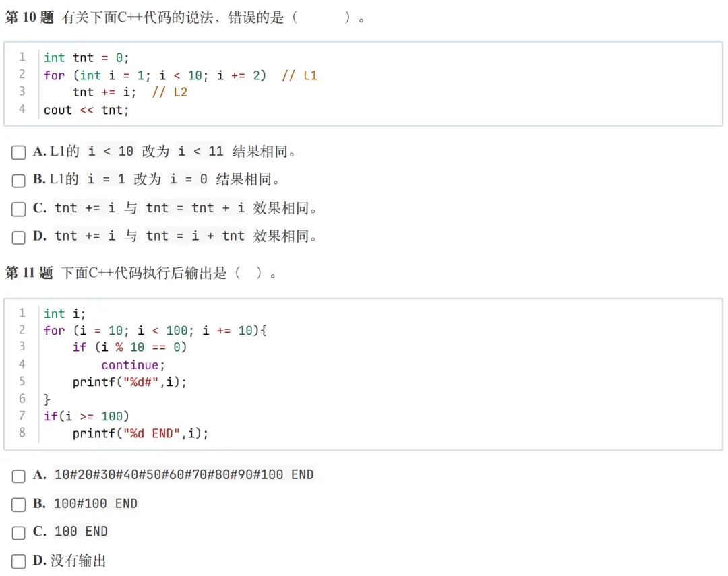Click the 'continue;' statement in code

point(133,365)
